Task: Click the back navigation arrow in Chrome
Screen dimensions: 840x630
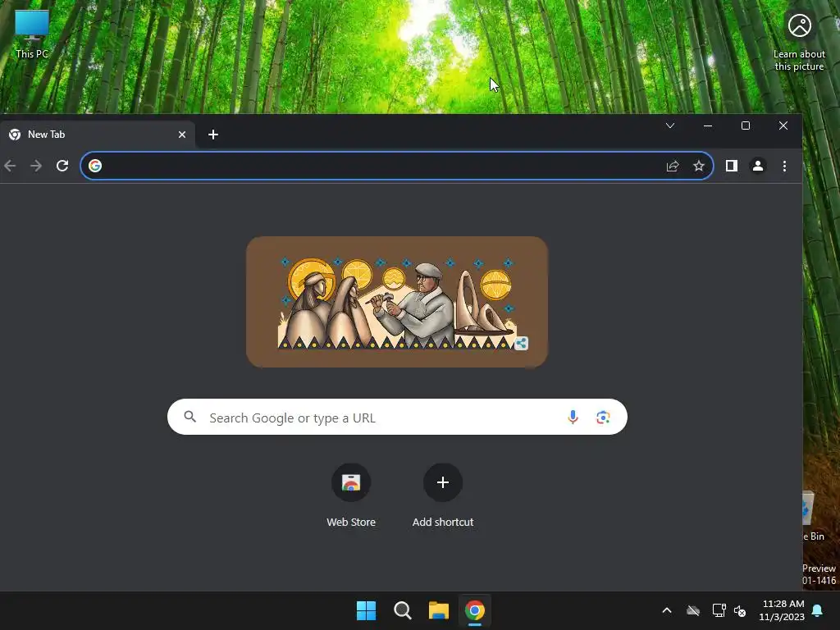Action: tap(10, 166)
